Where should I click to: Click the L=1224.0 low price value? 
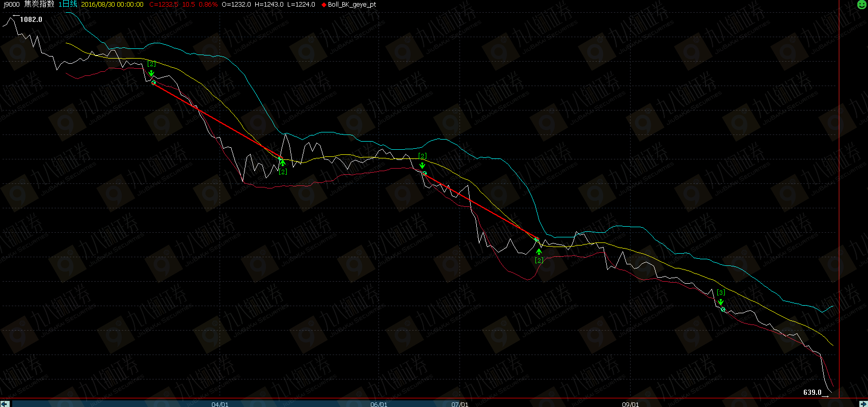pyautogui.click(x=301, y=5)
